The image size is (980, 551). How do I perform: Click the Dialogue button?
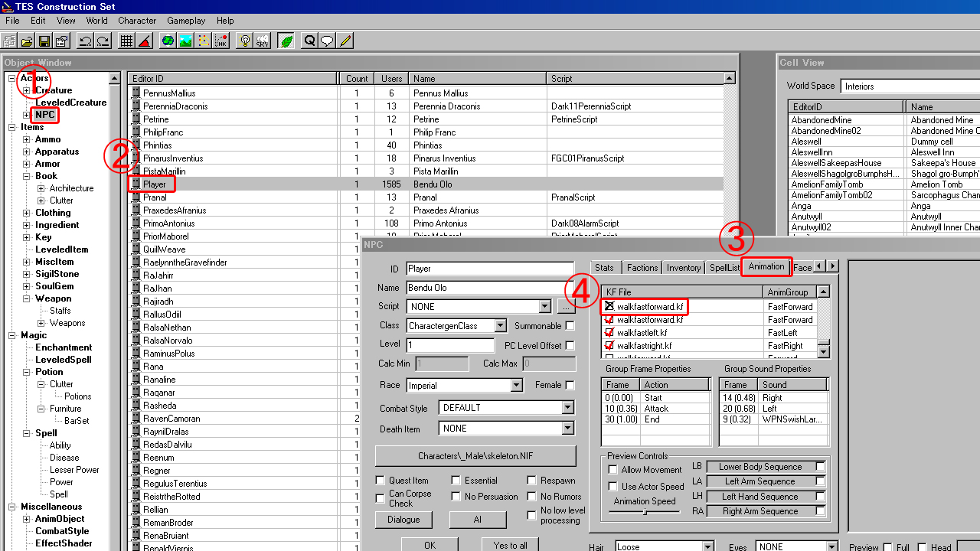click(x=403, y=520)
